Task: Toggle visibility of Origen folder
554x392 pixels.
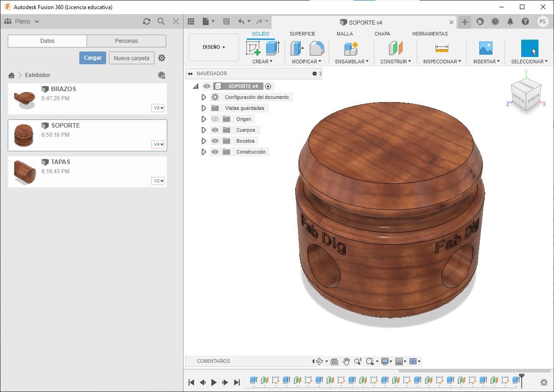Action: click(x=215, y=119)
